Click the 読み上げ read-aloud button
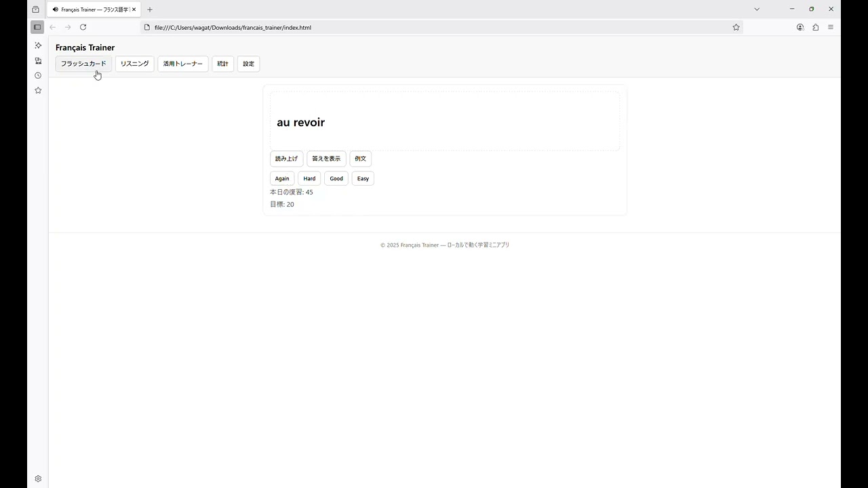Viewport: 868px width, 488px height. pos(286,159)
